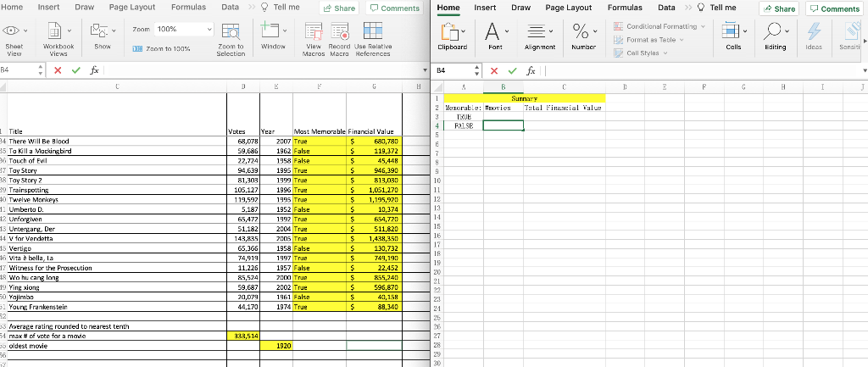Click the formula input in right window
Viewport: 868px width, 367px height.
point(700,71)
